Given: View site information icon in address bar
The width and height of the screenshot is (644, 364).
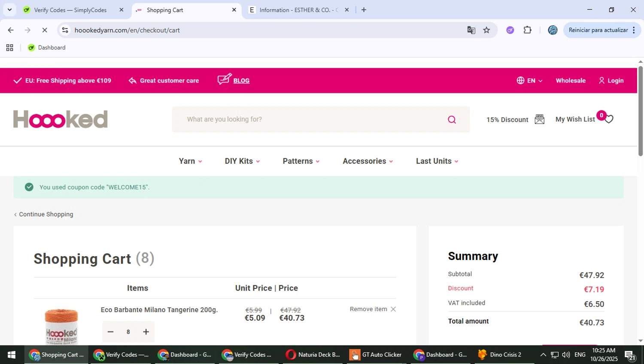Looking at the screenshot, I should [65, 30].
